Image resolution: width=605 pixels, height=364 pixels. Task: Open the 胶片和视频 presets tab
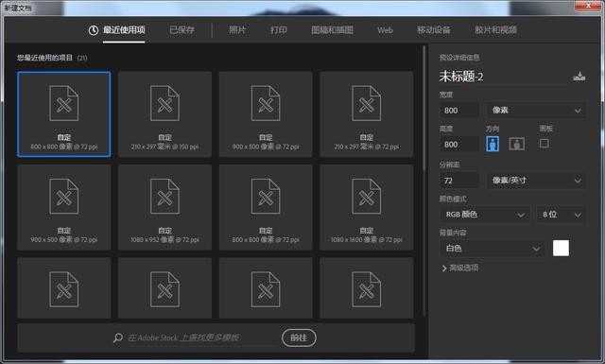coord(495,29)
